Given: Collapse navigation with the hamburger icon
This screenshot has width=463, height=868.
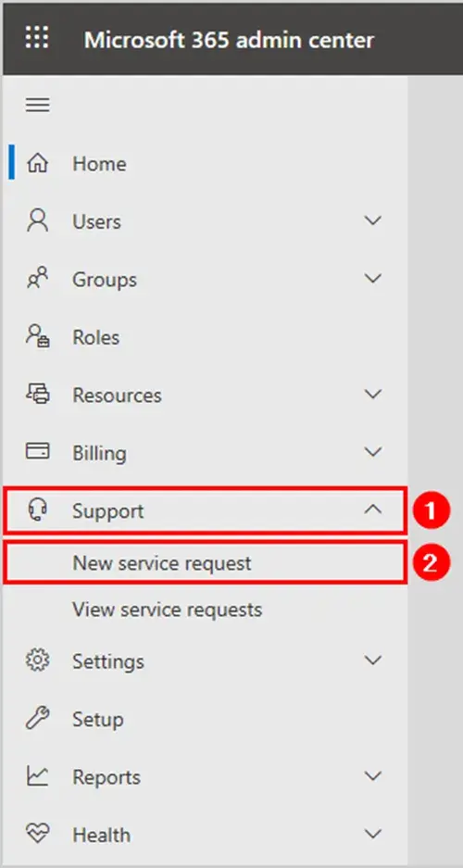Looking at the screenshot, I should [x=38, y=105].
